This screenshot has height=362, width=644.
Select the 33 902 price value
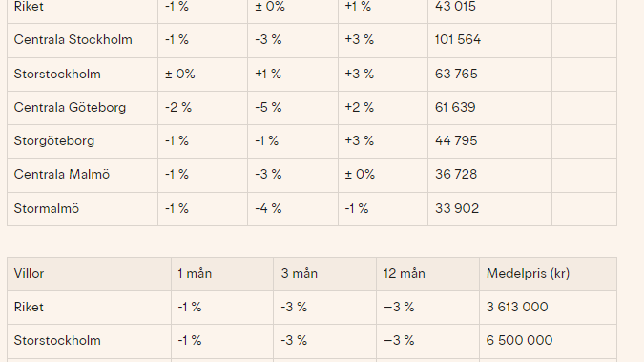click(x=457, y=208)
